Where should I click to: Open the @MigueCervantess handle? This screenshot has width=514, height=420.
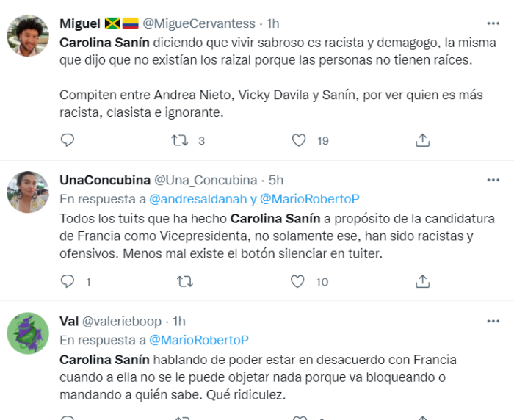199,23
